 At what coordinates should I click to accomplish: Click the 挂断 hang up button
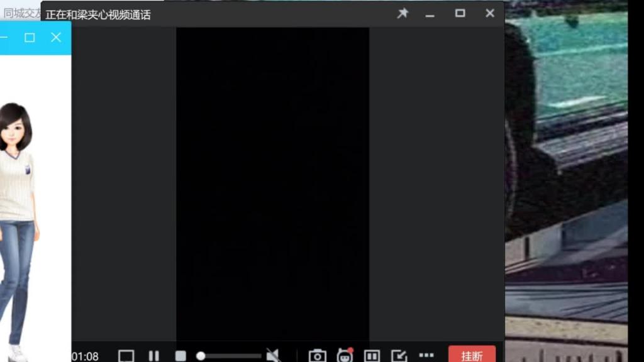point(472,354)
